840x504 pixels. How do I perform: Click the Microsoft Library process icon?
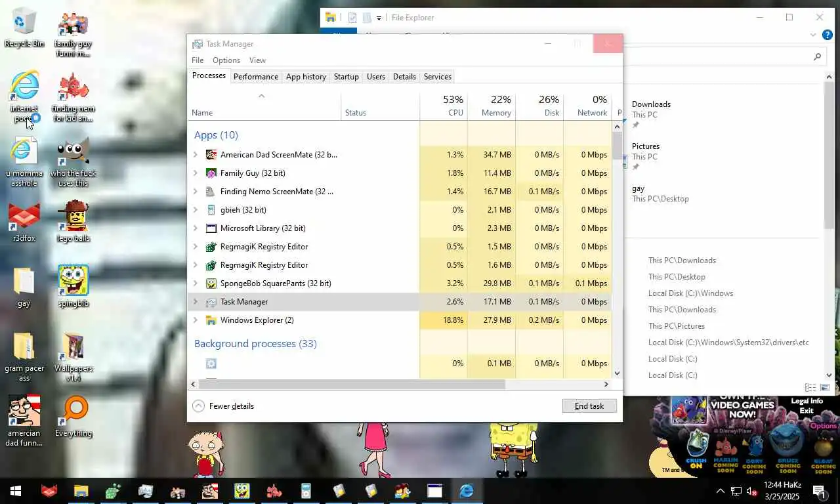coord(211,228)
